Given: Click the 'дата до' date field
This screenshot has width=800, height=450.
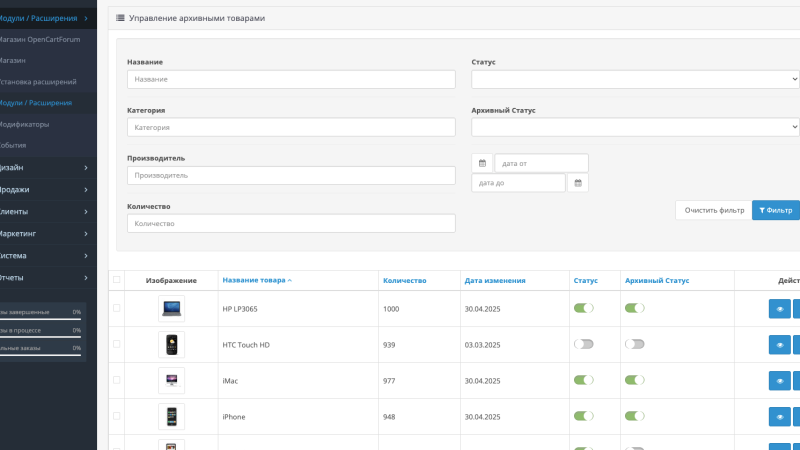Looking at the screenshot, I should [x=518, y=183].
